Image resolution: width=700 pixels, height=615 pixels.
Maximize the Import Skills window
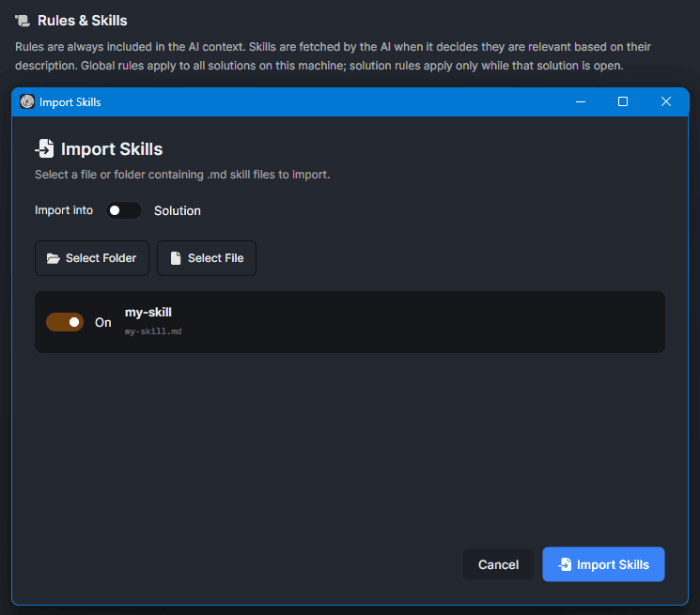[x=623, y=101]
